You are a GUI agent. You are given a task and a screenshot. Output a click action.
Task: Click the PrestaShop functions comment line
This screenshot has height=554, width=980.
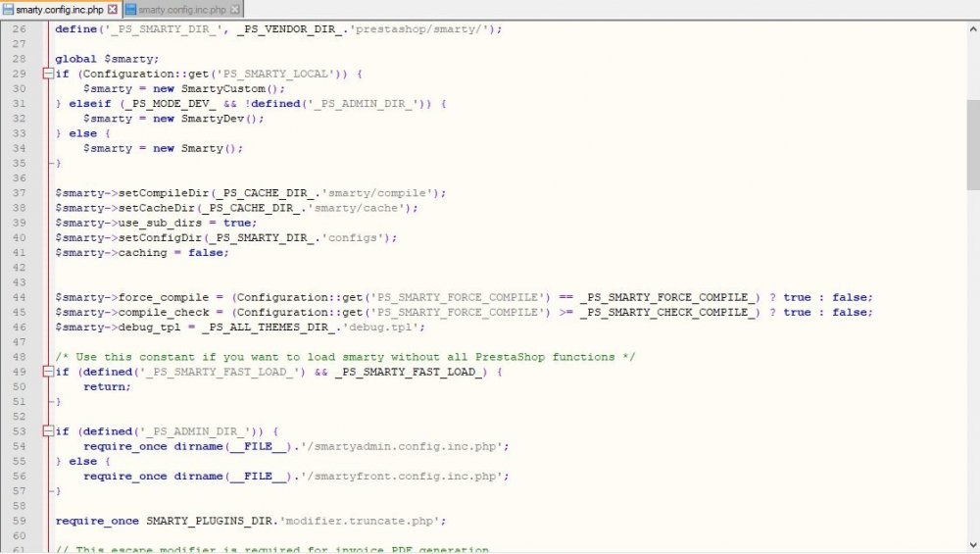(345, 357)
